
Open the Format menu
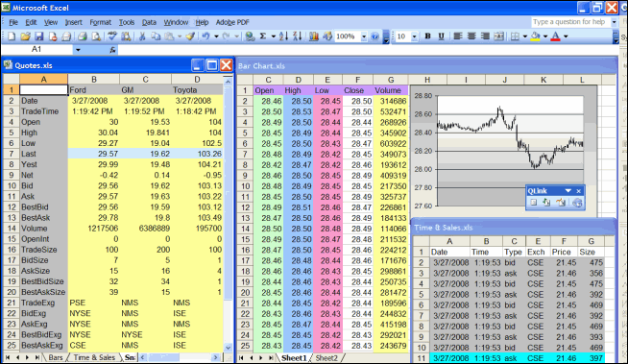[x=100, y=22]
